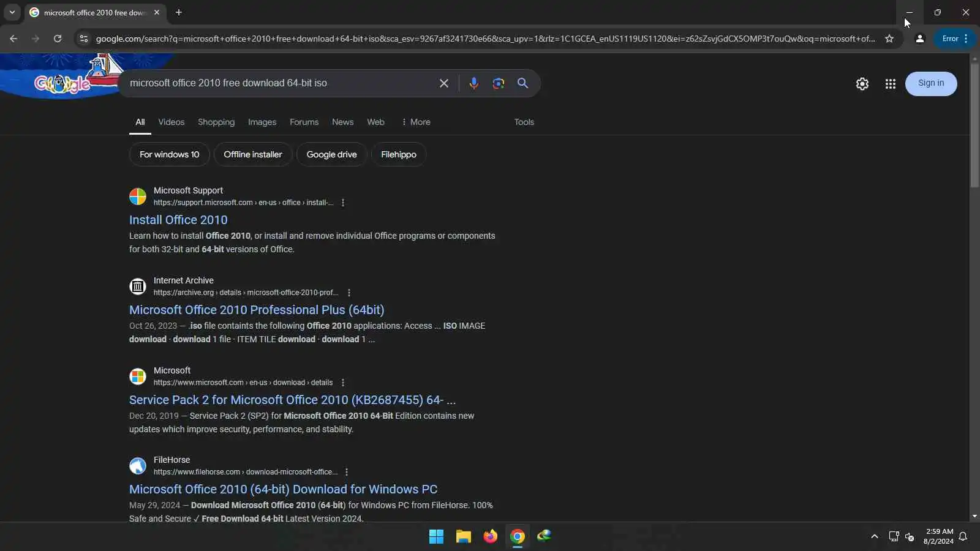
Task: Apply the 'Filehippo' suggestion chip
Action: tap(399, 154)
